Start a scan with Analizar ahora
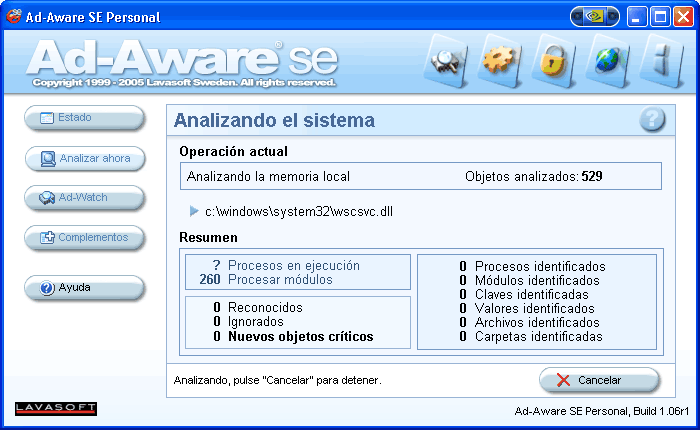The height and width of the screenshot is (430, 700). 85,158
